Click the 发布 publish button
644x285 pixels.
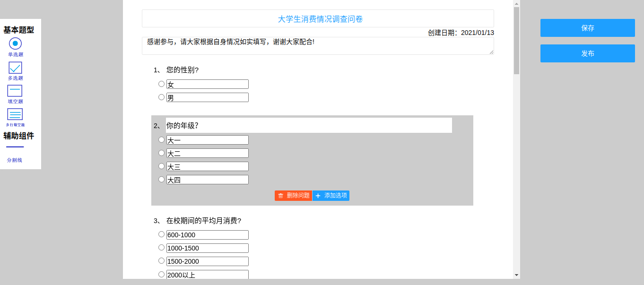[x=588, y=53]
